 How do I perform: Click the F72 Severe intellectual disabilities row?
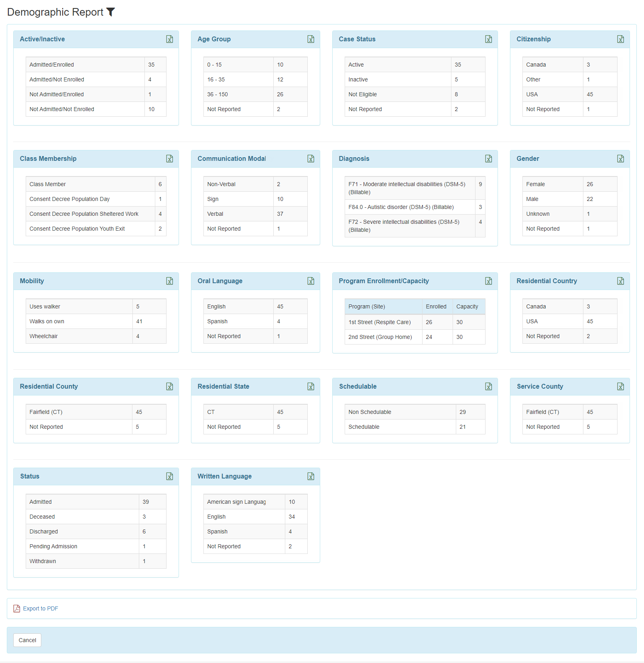point(415,226)
